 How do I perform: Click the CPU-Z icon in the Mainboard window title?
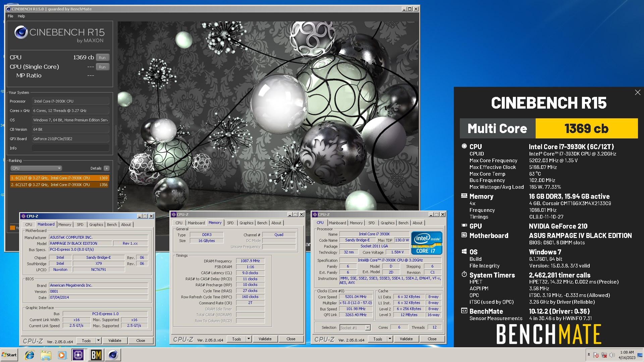click(23, 216)
